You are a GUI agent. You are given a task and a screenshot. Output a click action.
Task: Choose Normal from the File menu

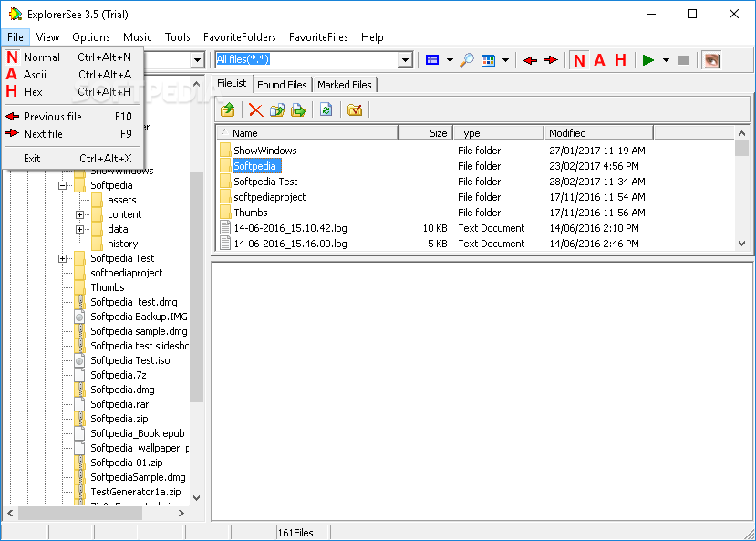click(x=73, y=57)
